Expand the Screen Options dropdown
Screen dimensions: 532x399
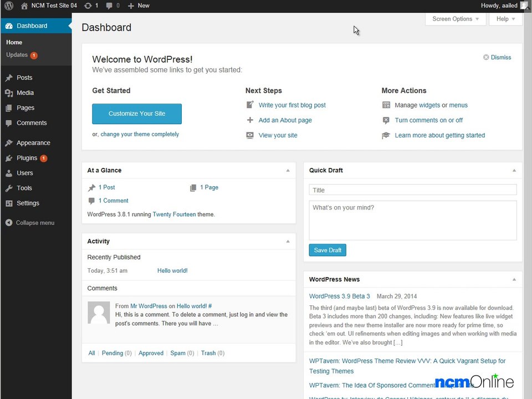coord(456,19)
